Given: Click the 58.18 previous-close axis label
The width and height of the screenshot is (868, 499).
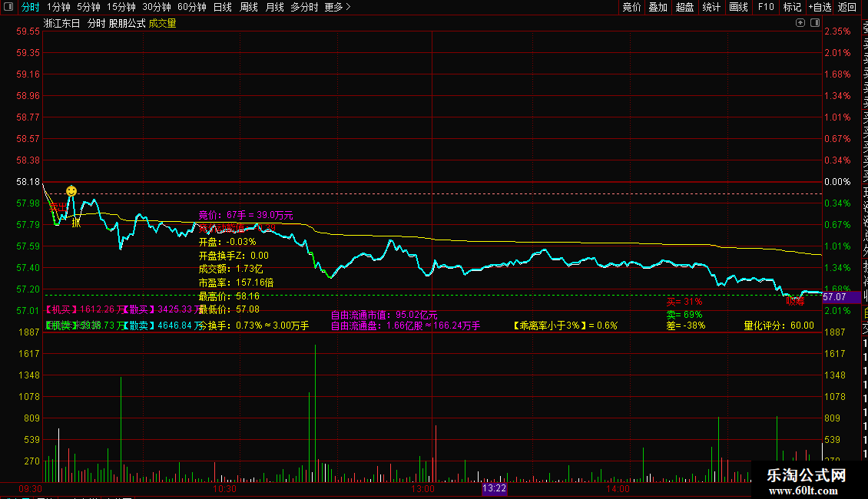Looking at the screenshot, I should [x=28, y=181].
